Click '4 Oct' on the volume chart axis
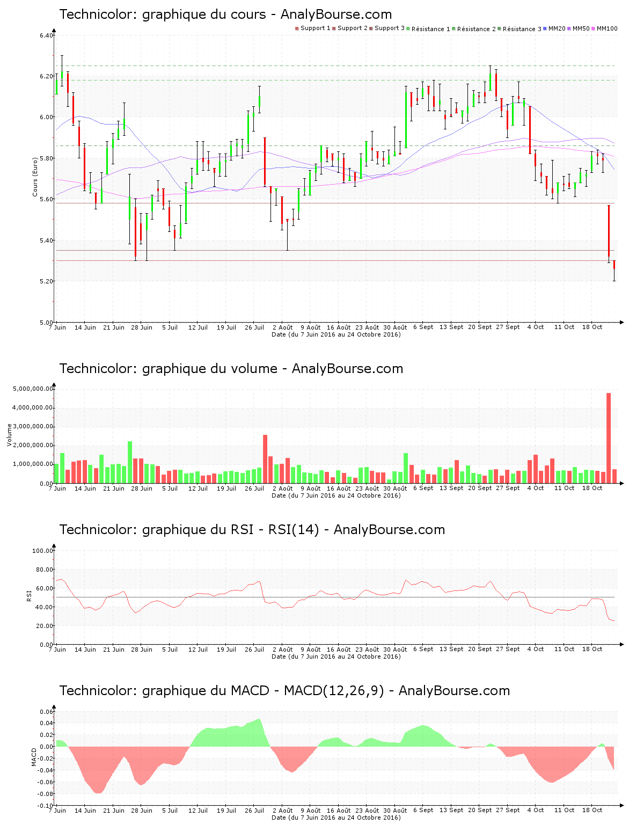This screenshot has height=832, width=644. coord(536,488)
